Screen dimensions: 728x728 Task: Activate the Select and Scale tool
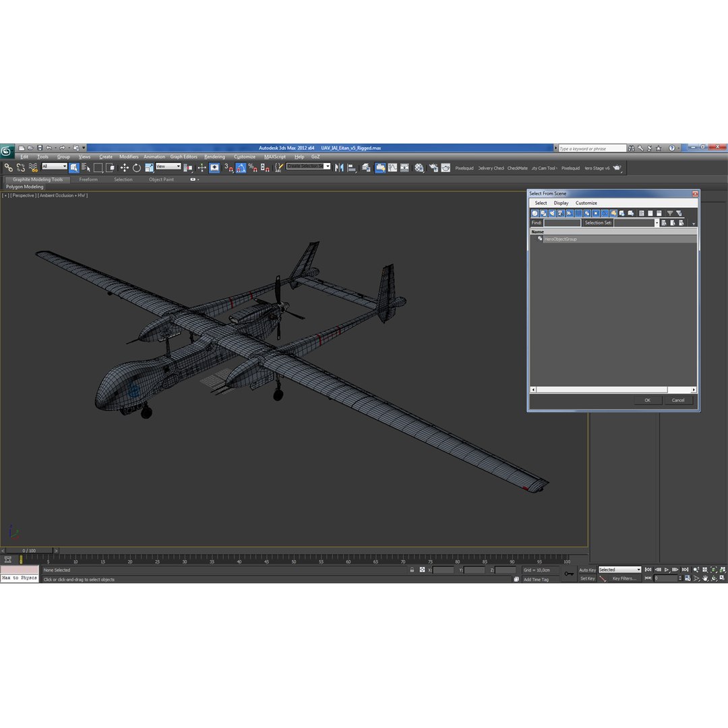point(149,168)
